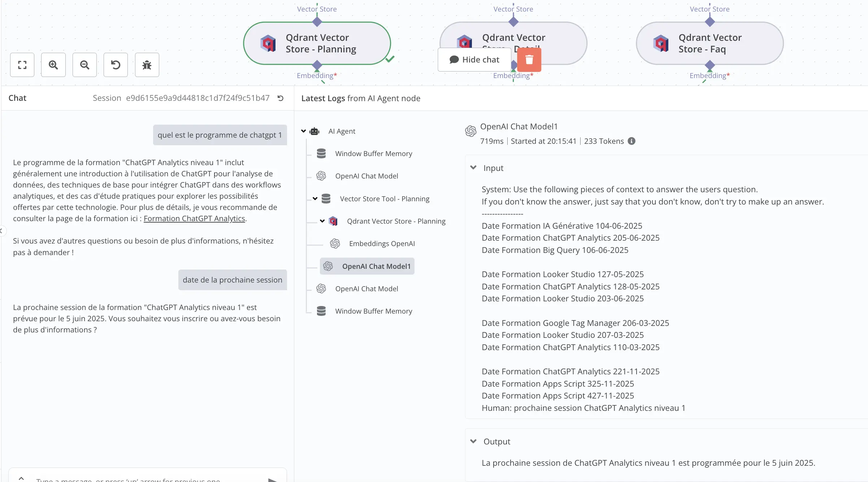This screenshot has width=868, height=482.
Task: Open the Formation ChatGPT Analytics link
Action: click(194, 219)
